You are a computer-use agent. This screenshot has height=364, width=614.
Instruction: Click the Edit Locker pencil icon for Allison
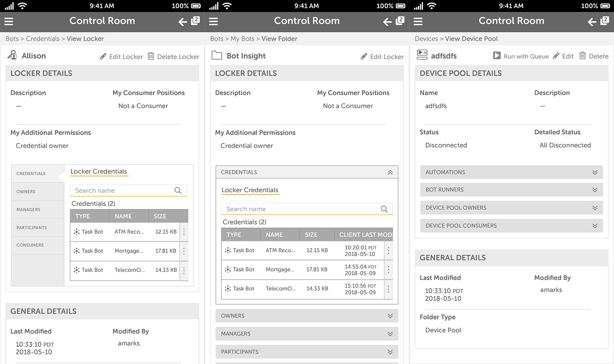103,56
